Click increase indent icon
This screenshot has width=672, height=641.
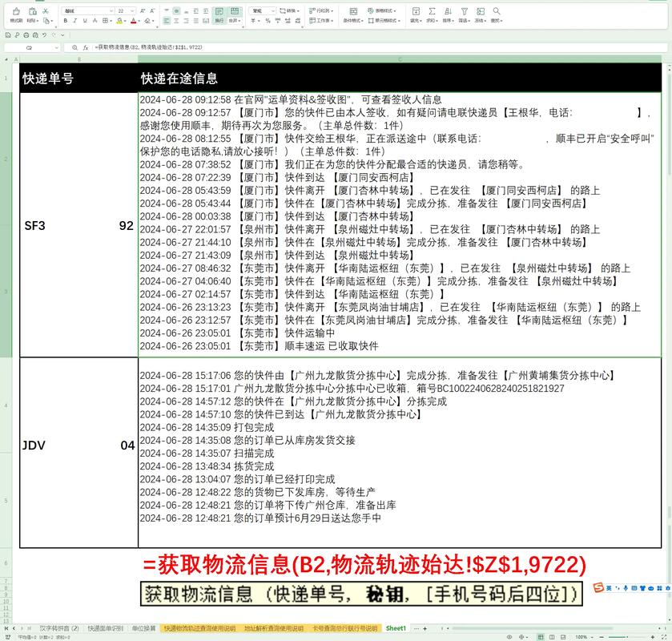[206, 10]
